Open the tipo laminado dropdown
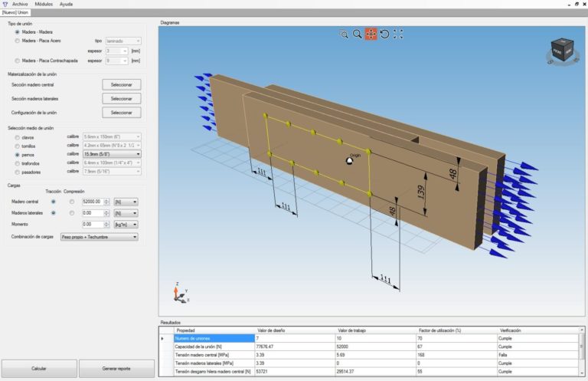 123,41
